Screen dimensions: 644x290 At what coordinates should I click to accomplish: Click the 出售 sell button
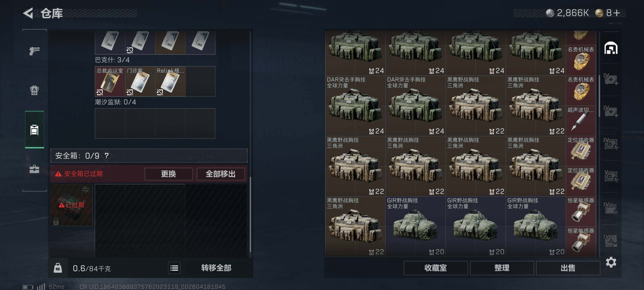tap(568, 268)
